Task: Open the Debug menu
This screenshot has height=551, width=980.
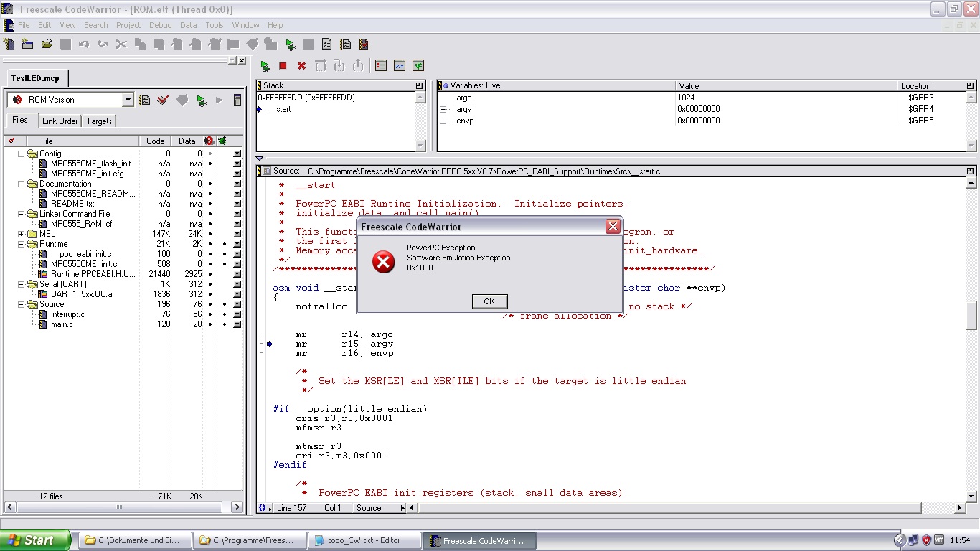Action: tap(161, 25)
